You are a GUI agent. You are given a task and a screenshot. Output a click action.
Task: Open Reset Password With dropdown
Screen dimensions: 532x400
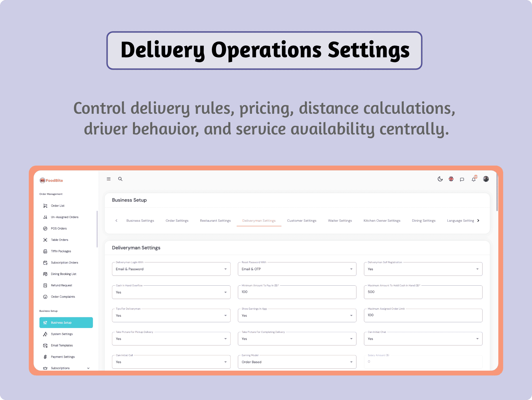pyautogui.click(x=297, y=269)
